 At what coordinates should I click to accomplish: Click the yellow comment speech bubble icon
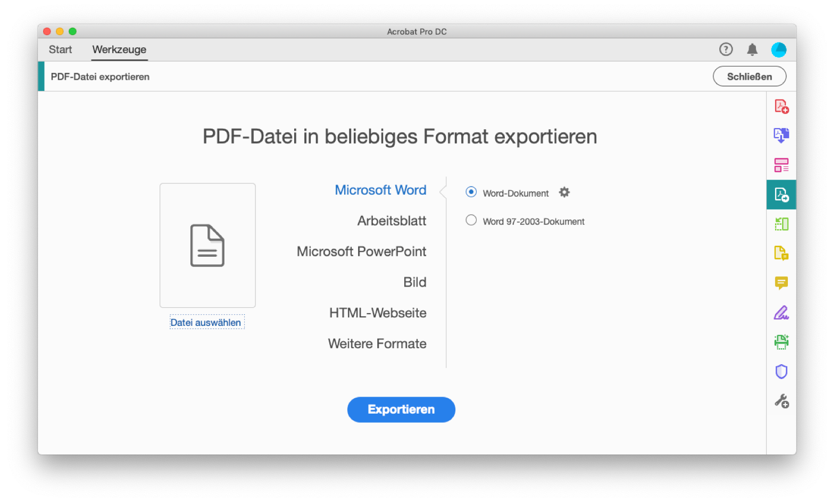click(781, 283)
